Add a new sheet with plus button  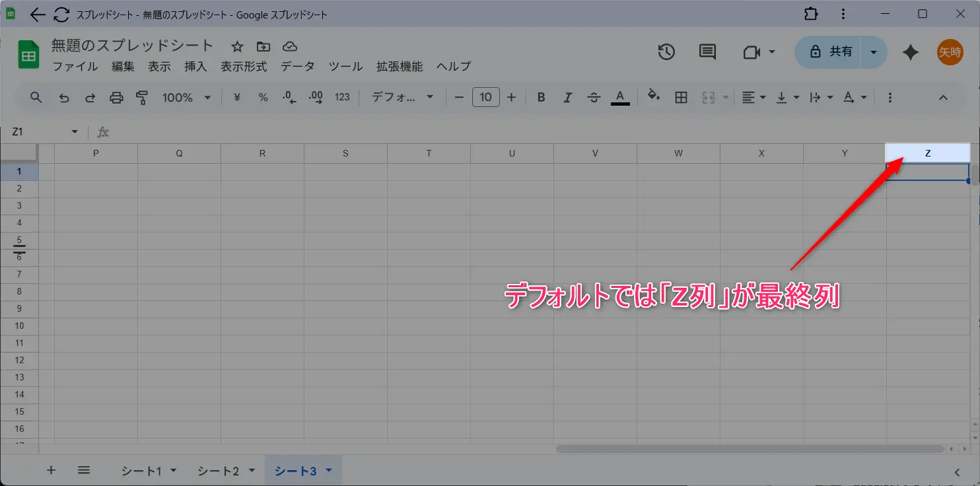pyautogui.click(x=51, y=470)
